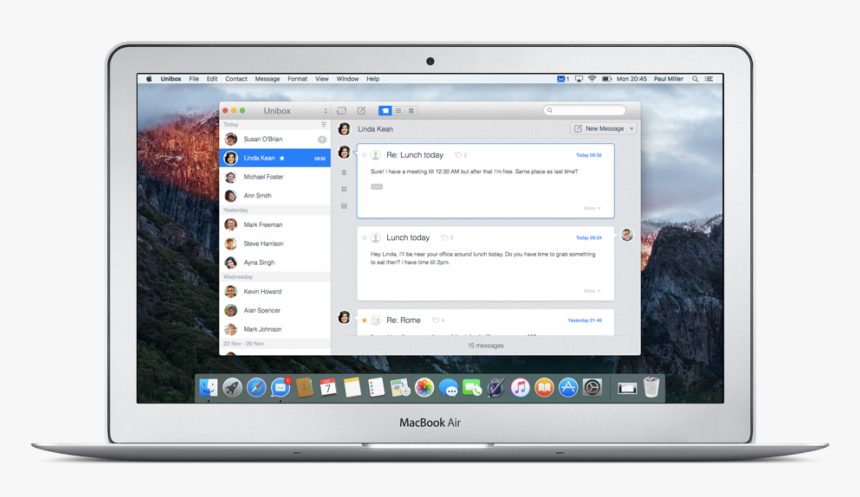Unstar the Re: Rome message
Screen dimensions: 860x497
364,320
